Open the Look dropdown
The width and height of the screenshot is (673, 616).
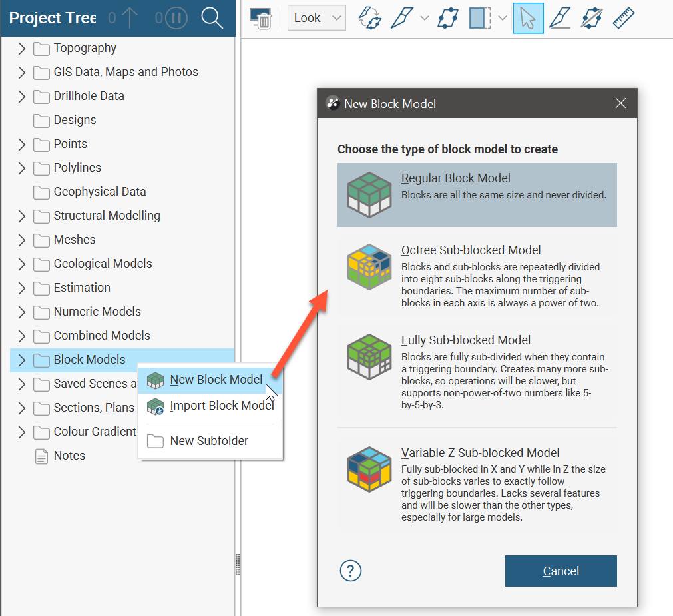(316, 17)
